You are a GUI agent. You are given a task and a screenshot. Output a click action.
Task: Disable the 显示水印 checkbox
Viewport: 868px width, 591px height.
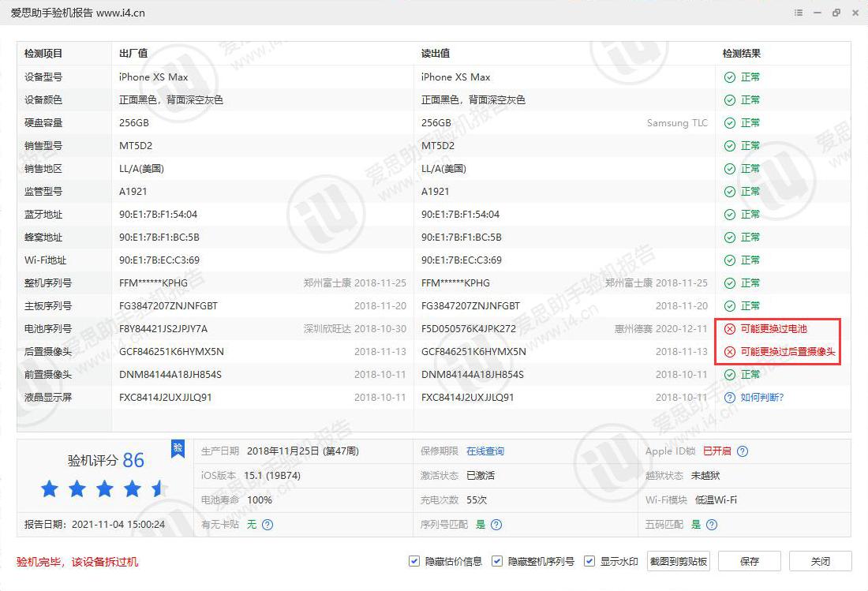pos(589,560)
